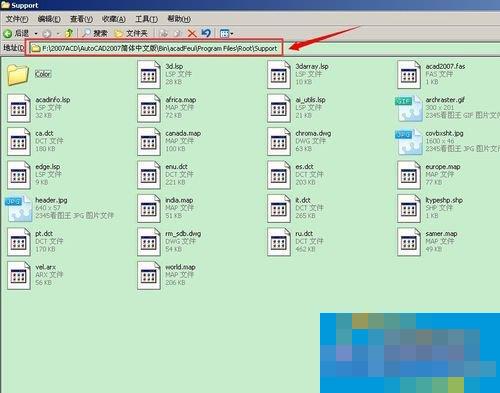Click the it.dct file name
The width and height of the screenshot is (500, 393).
click(303, 200)
